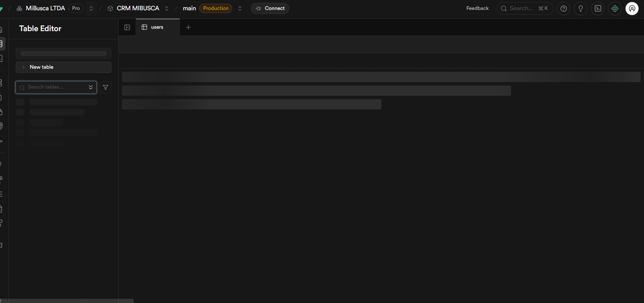Click the Production badge
The image size is (644, 303).
216,8
